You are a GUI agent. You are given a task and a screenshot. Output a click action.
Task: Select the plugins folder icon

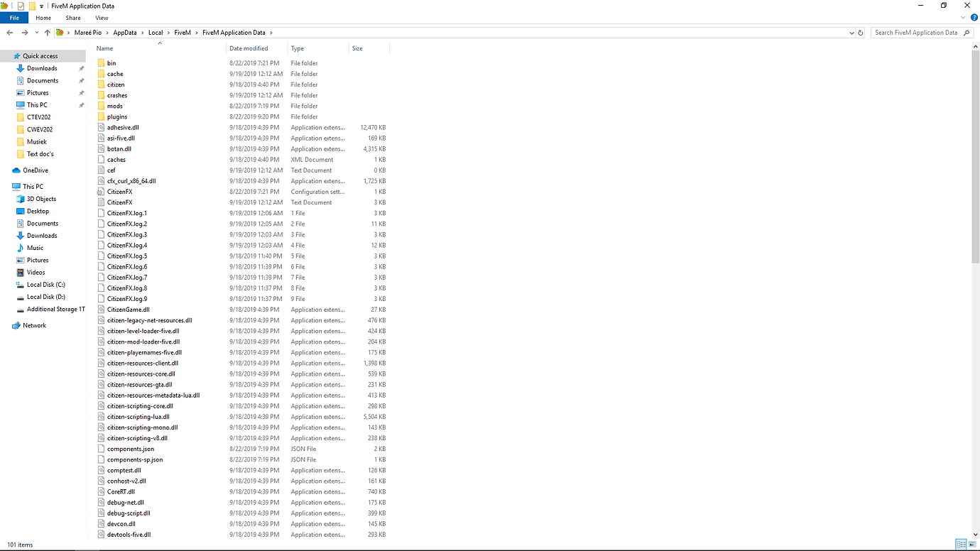[x=101, y=116]
